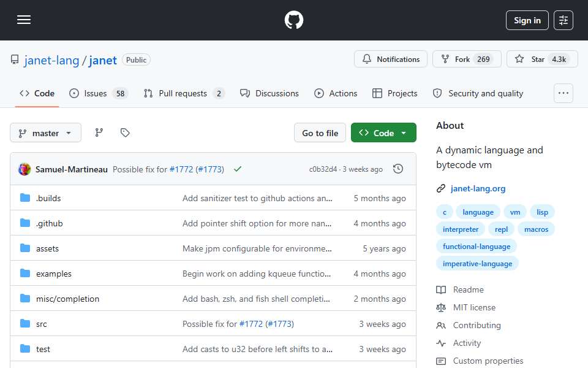Select the 'imperative-language' topic tag
This screenshot has height=368, width=588.
pos(477,264)
